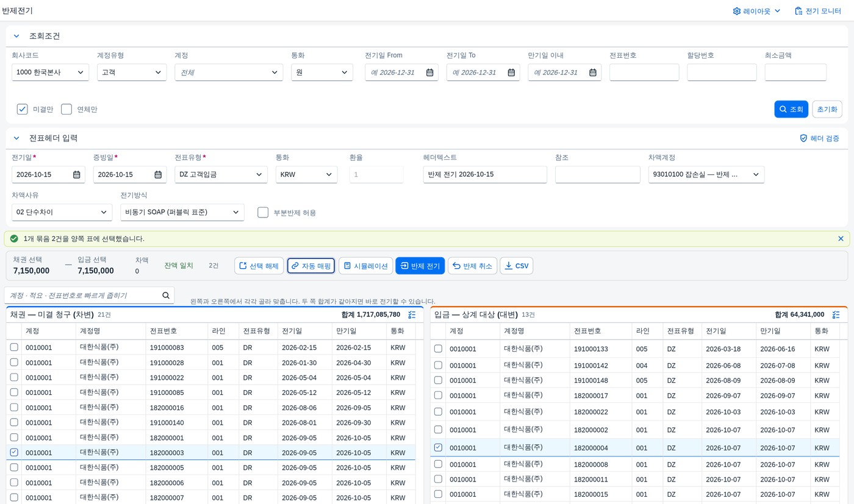Open the 회사코드 dropdown
Image resolution: width=854 pixels, height=504 pixels.
click(x=50, y=73)
